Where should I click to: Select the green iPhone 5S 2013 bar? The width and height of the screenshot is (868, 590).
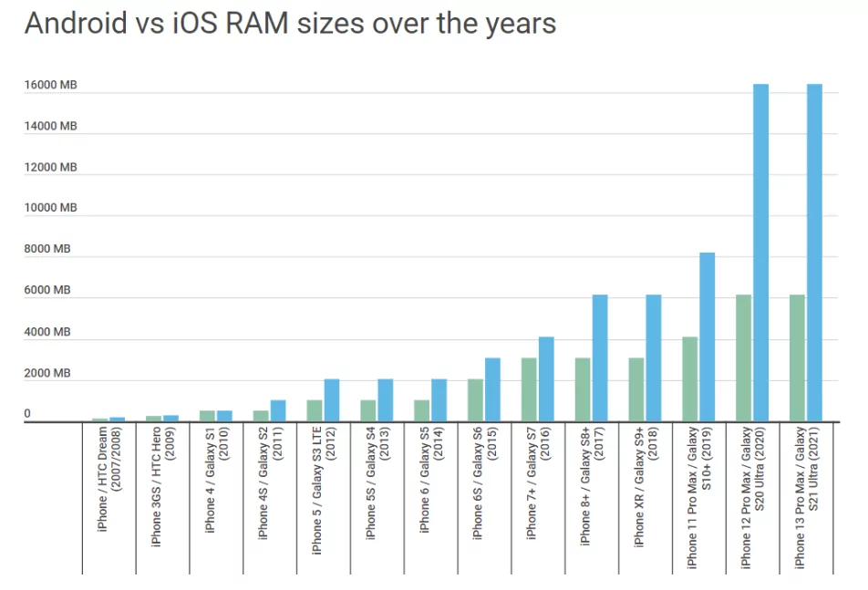pyautogui.click(x=367, y=410)
